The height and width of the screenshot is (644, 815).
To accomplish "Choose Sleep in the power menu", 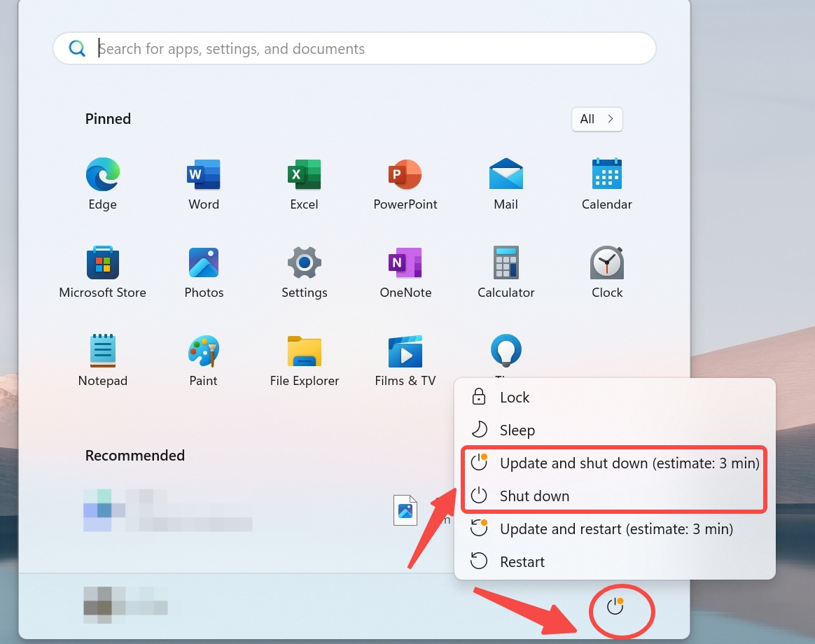I will pyautogui.click(x=615, y=430).
